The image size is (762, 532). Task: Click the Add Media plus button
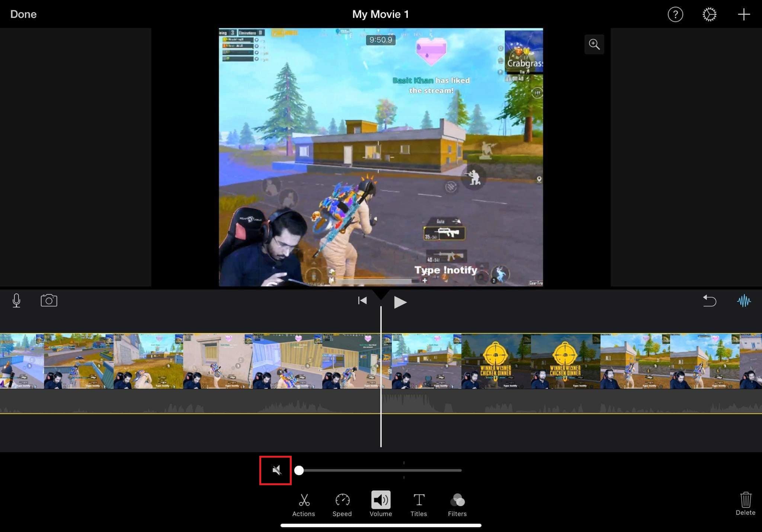pyautogui.click(x=744, y=14)
